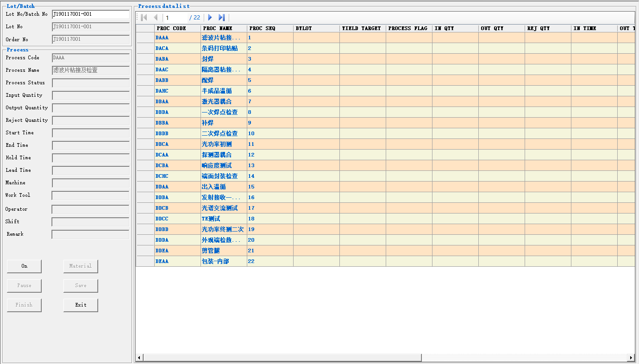
Task: Sort by PROC CODE column header
Action: tap(177, 28)
